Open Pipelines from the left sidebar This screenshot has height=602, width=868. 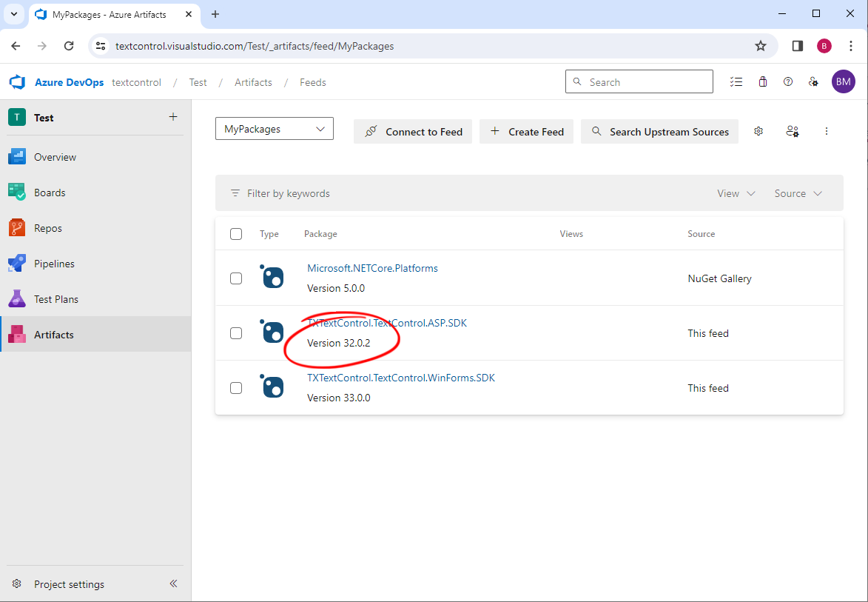[16, 263]
